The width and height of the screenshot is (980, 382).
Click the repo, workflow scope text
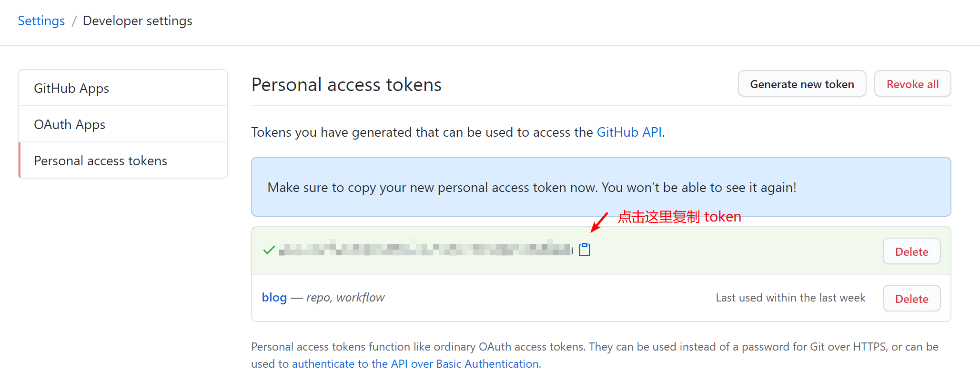345,297
